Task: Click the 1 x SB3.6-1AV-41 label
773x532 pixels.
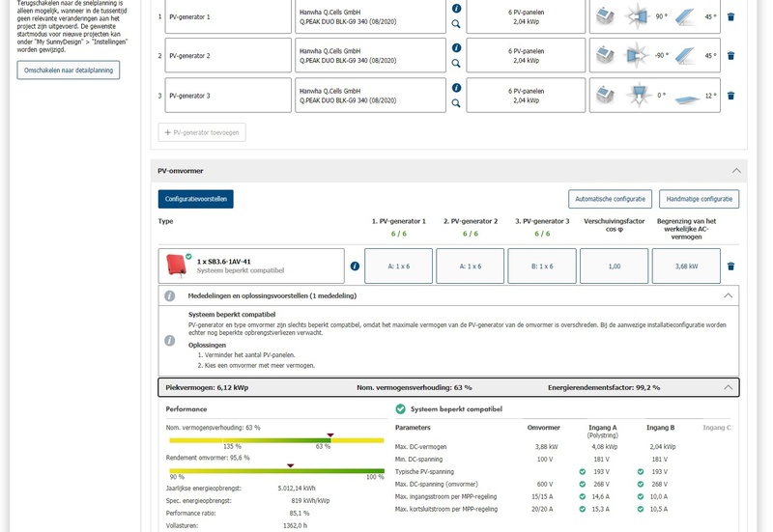Action: point(224,262)
